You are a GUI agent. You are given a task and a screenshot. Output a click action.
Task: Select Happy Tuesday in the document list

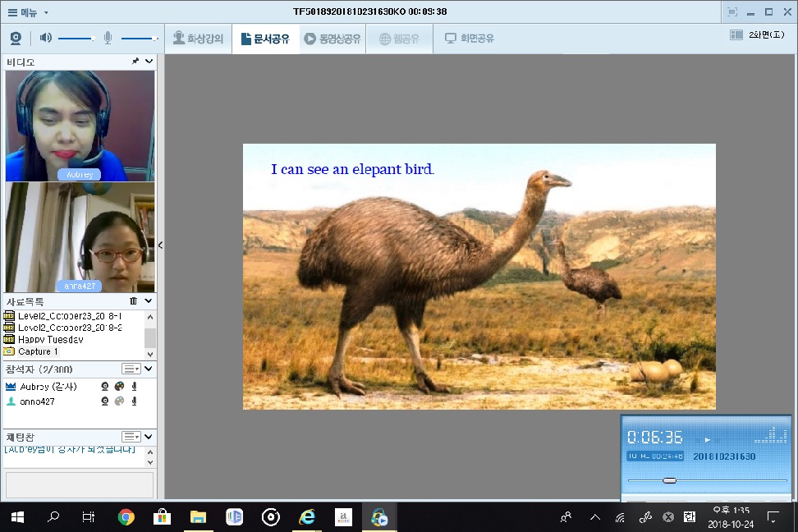(50, 339)
